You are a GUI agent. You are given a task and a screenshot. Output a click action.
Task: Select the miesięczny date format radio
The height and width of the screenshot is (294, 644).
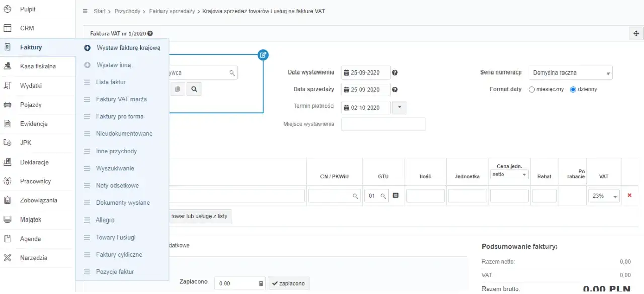pyautogui.click(x=532, y=89)
